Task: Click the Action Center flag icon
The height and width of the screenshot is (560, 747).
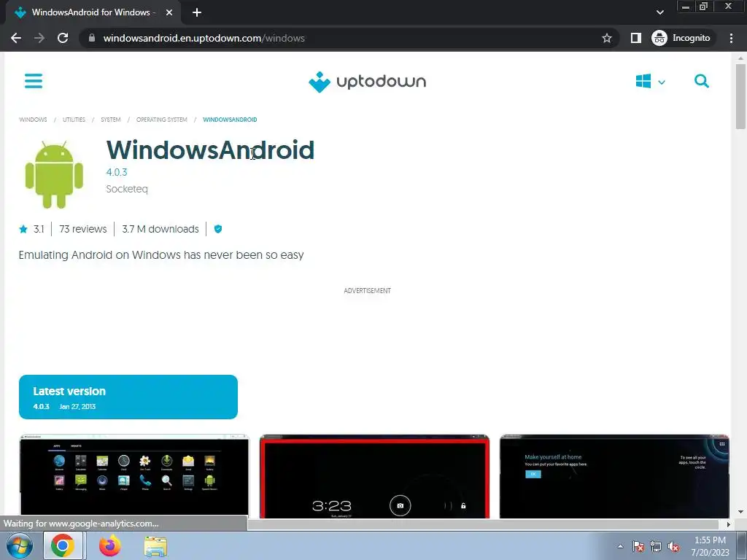Action: 638,546
